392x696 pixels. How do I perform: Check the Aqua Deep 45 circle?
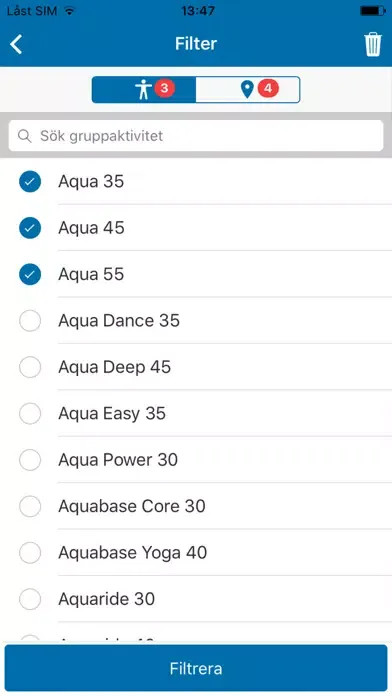30,367
